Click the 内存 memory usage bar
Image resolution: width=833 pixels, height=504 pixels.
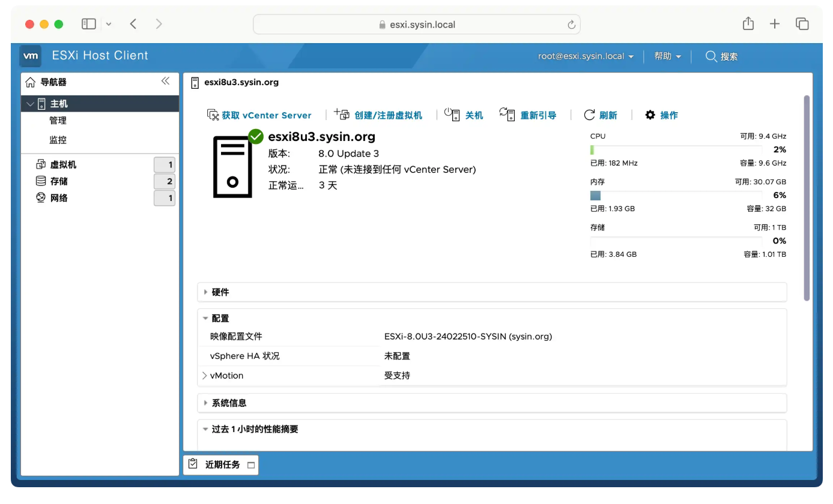tap(676, 196)
